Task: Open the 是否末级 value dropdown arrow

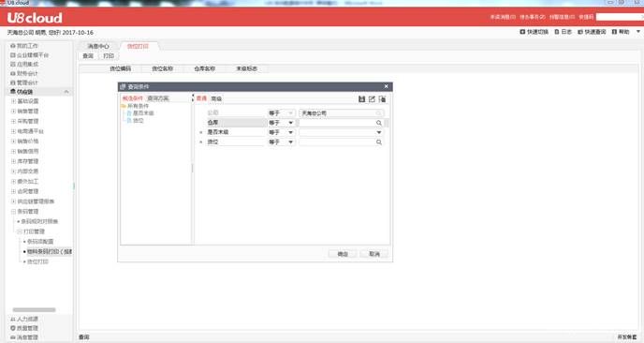Action: (x=379, y=132)
